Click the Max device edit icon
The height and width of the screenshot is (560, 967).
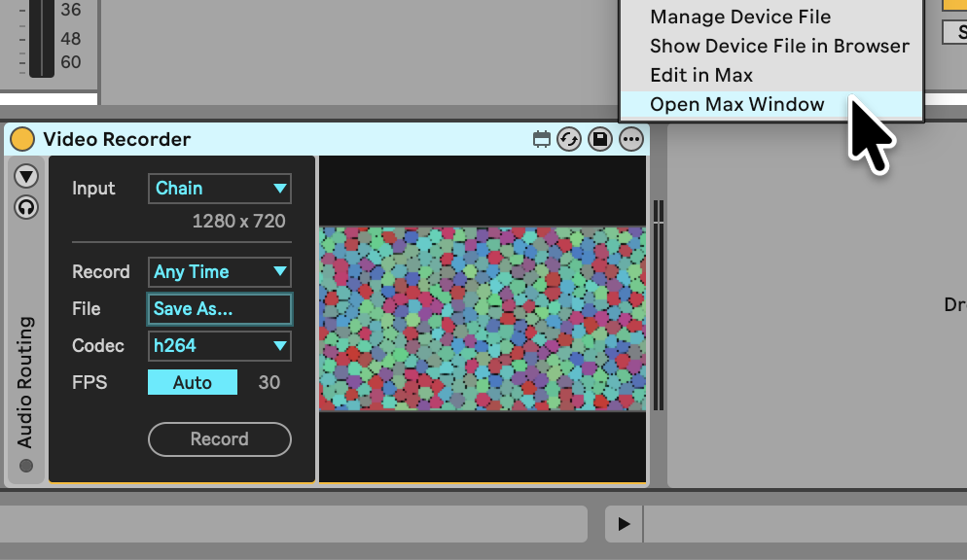click(542, 140)
